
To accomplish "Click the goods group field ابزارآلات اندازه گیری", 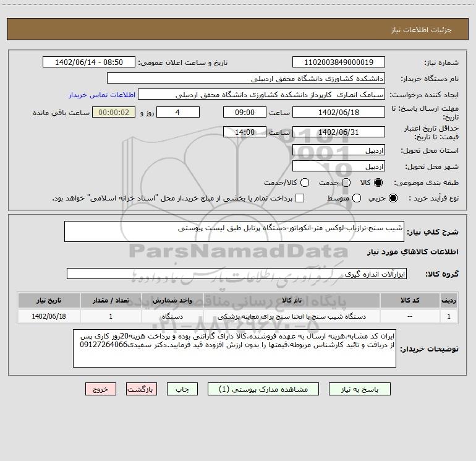I will [237, 274].
